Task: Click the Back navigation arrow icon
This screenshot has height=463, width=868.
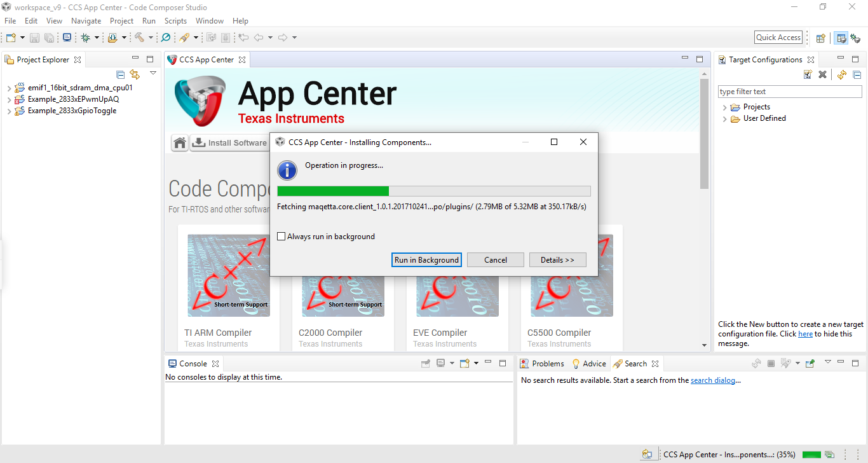Action: pyautogui.click(x=259, y=38)
